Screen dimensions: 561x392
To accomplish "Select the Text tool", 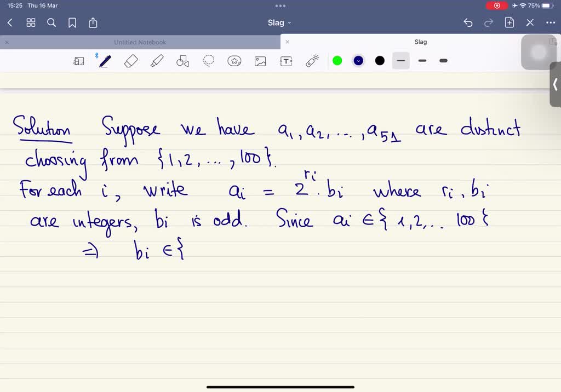I will (x=286, y=61).
